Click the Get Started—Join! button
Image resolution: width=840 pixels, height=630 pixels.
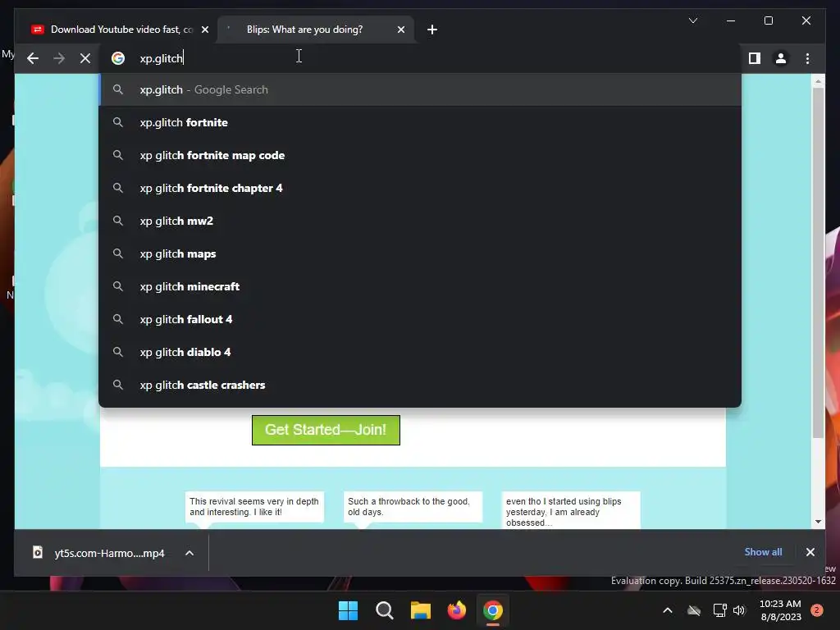coord(326,430)
